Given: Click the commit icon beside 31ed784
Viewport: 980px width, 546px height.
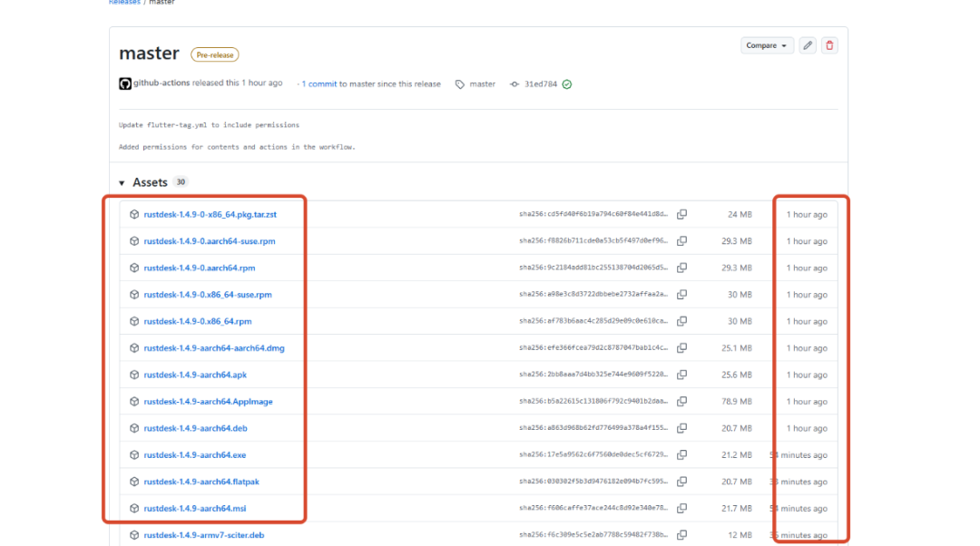Looking at the screenshot, I should 514,84.
